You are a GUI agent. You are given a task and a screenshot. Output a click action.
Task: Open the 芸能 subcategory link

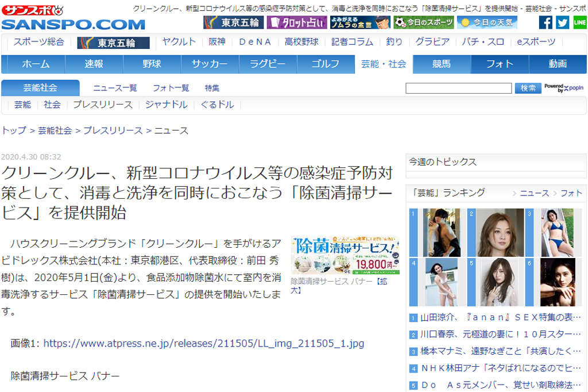click(x=22, y=105)
